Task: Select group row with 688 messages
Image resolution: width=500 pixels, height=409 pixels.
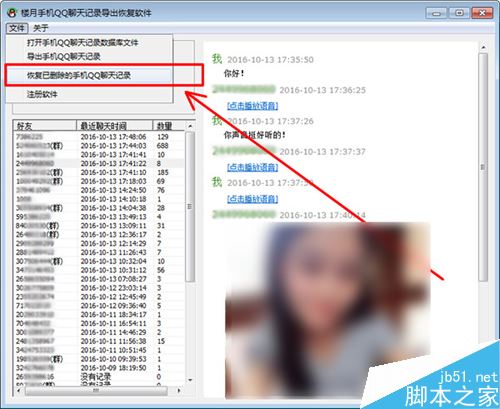Action: pyautogui.click(x=99, y=146)
